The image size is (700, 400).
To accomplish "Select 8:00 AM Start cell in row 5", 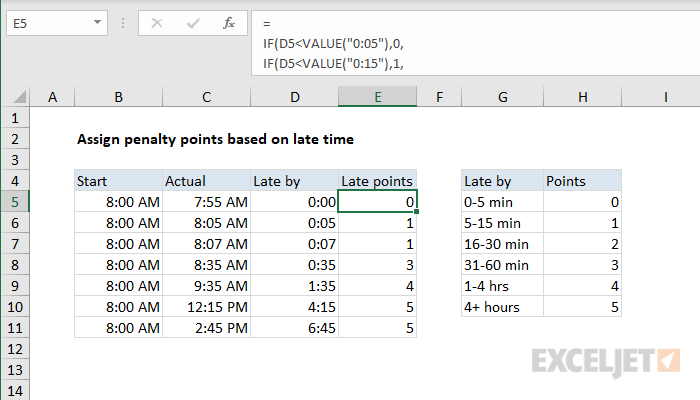I will (118, 202).
